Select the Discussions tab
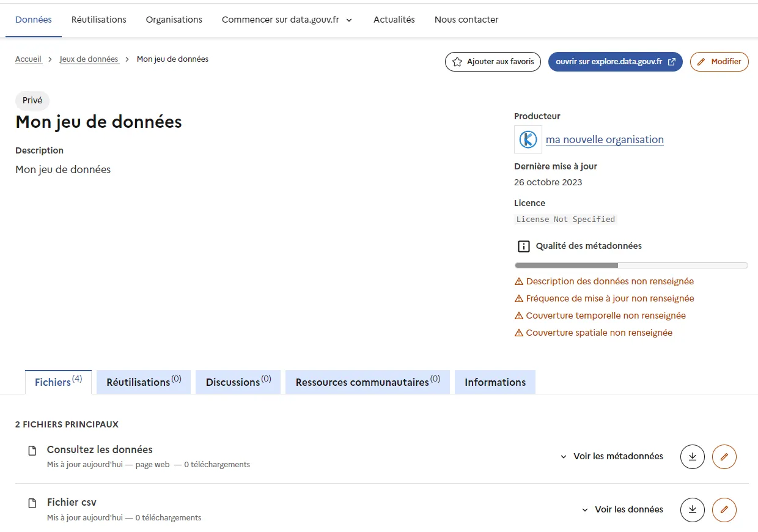 coord(238,382)
